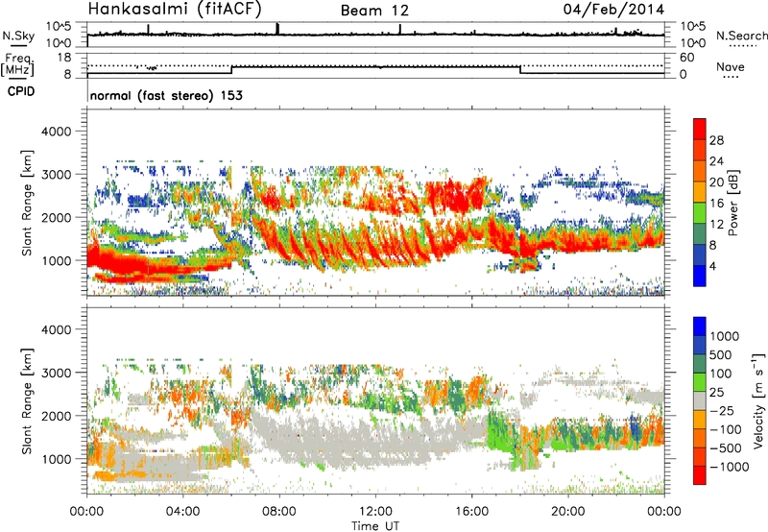Screen dimensions: 768x532
Task: Click the Nave legend label
Action: [x=731, y=66]
